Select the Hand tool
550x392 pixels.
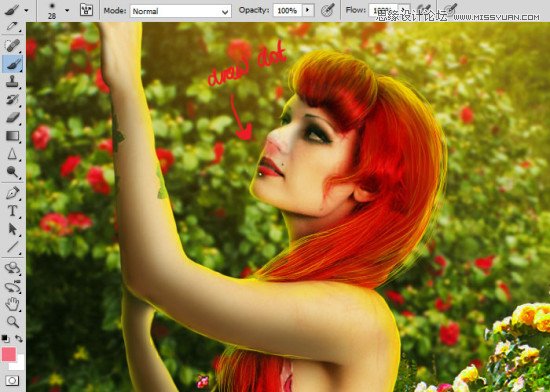(13, 304)
